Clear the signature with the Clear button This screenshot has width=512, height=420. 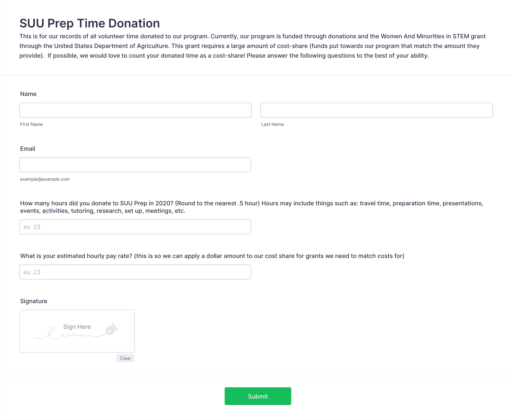coord(125,358)
